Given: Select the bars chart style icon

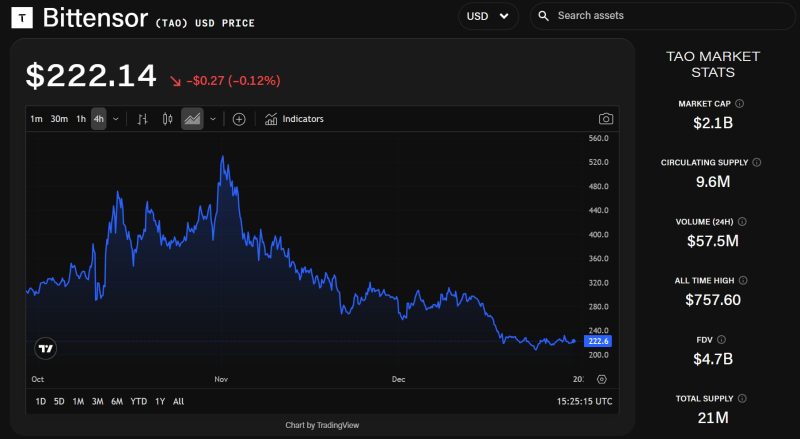Looking at the screenshot, I should tap(142, 119).
